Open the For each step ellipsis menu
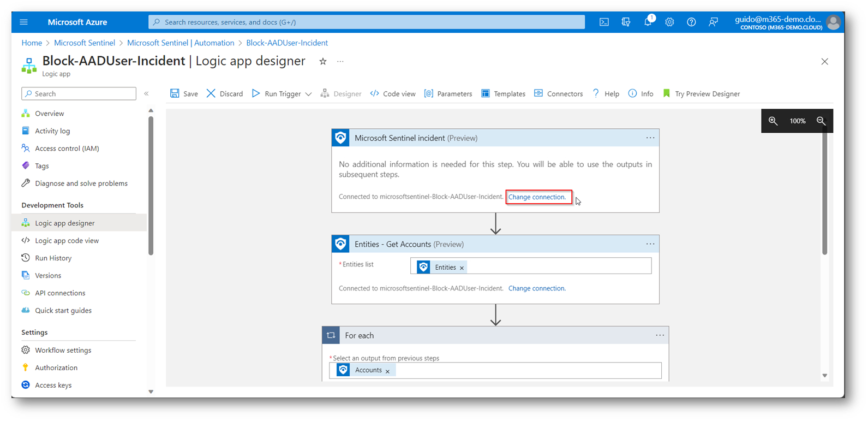868x421 pixels. 660,335
